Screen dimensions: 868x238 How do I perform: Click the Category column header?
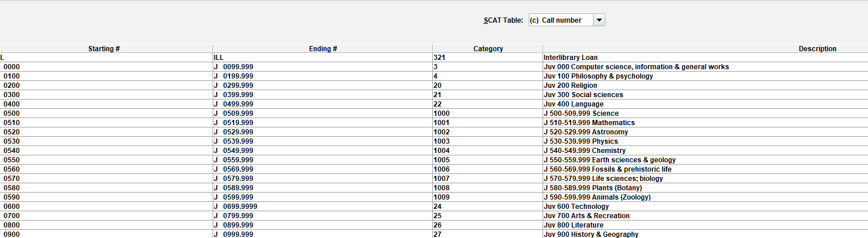coord(488,49)
